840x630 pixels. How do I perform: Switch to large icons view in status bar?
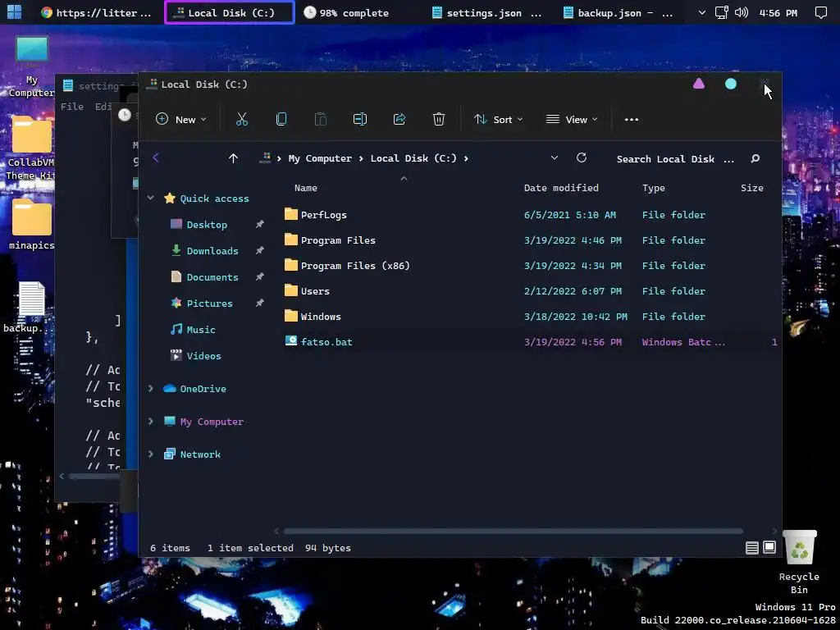point(769,547)
